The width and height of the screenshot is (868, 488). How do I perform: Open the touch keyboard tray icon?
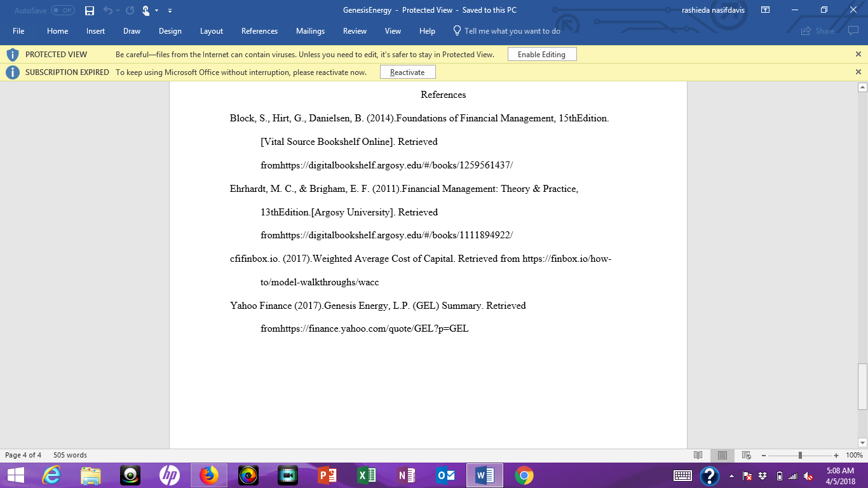point(683,475)
